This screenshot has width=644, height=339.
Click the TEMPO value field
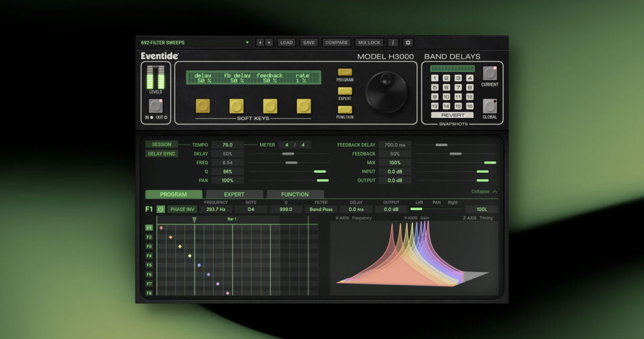click(x=227, y=145)
